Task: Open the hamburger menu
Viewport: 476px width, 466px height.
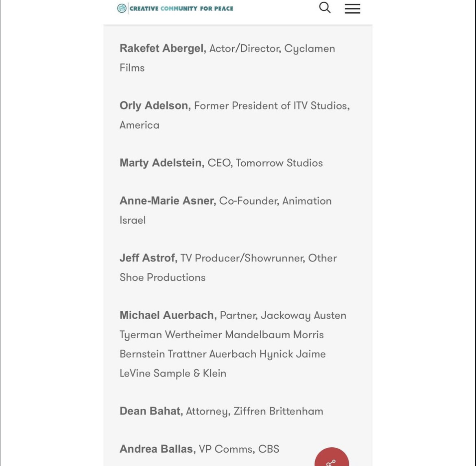Action: pyautogui.click(x=352, y=9)
